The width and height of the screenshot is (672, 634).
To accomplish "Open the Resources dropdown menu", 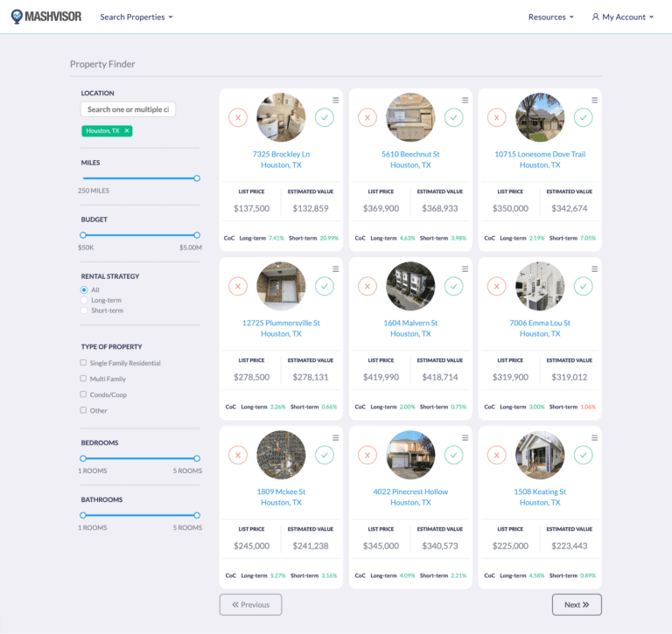I will tap(550, 17).
